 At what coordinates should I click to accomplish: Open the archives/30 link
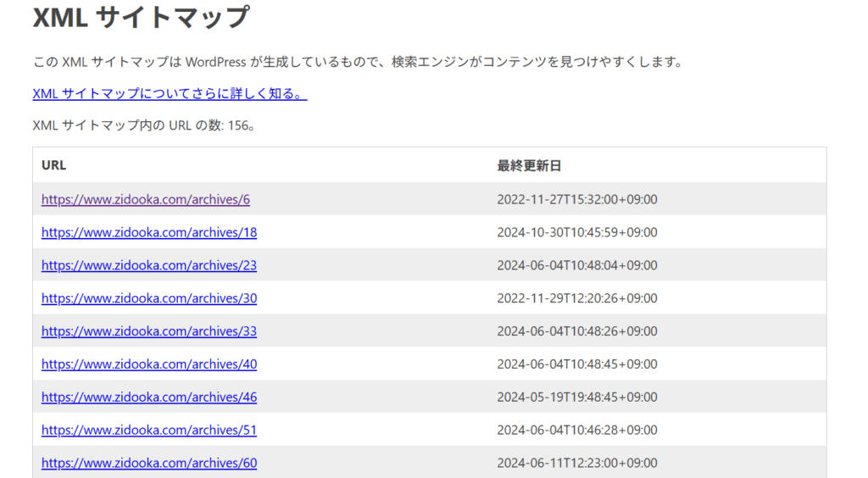tap(148, 298)
